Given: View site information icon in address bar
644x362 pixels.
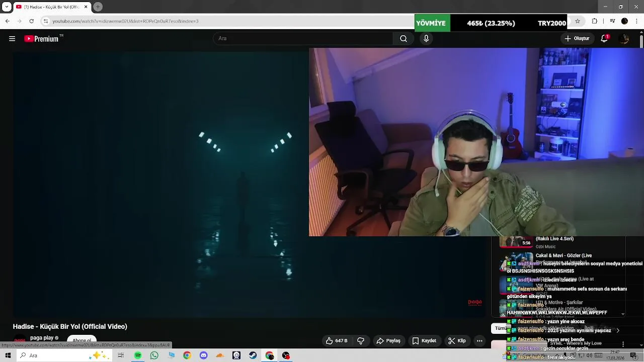Looking at the screenshot, I should pyautogui.click(x=46, y=21).
